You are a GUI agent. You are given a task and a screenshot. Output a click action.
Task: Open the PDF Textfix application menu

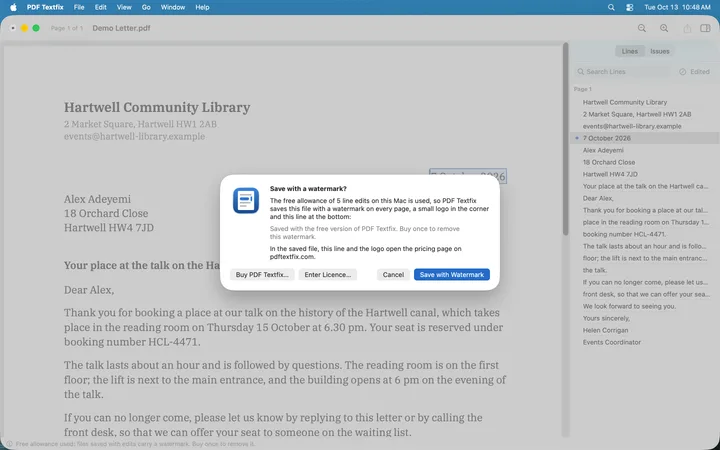(x=45, y=7)
